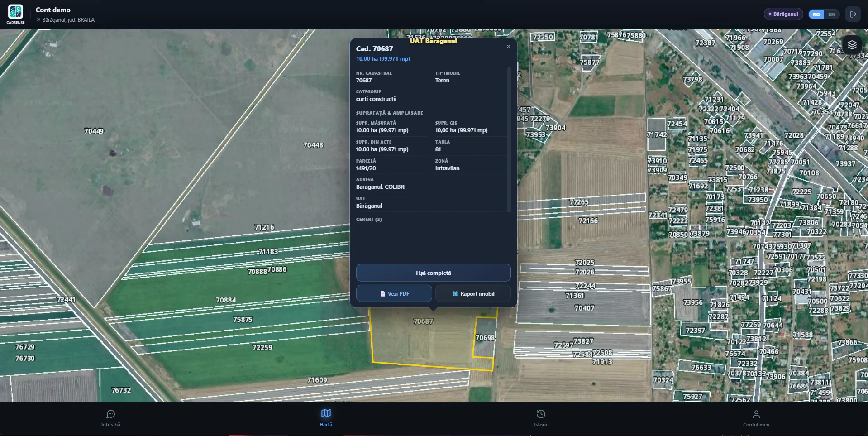Click the popup details scrollbar
Image resolution: width=868 pixels, height=436 pixels.
click(x=509, y=139)
